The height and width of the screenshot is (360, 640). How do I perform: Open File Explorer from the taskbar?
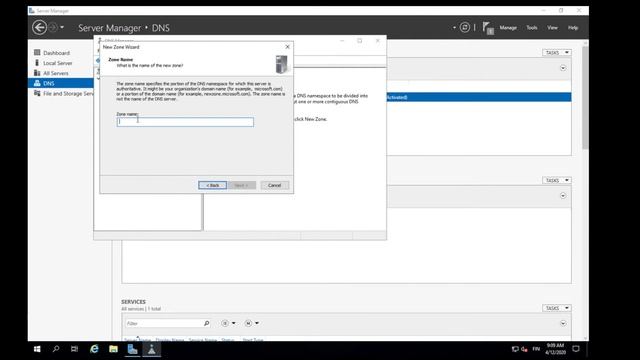(113, 349)
